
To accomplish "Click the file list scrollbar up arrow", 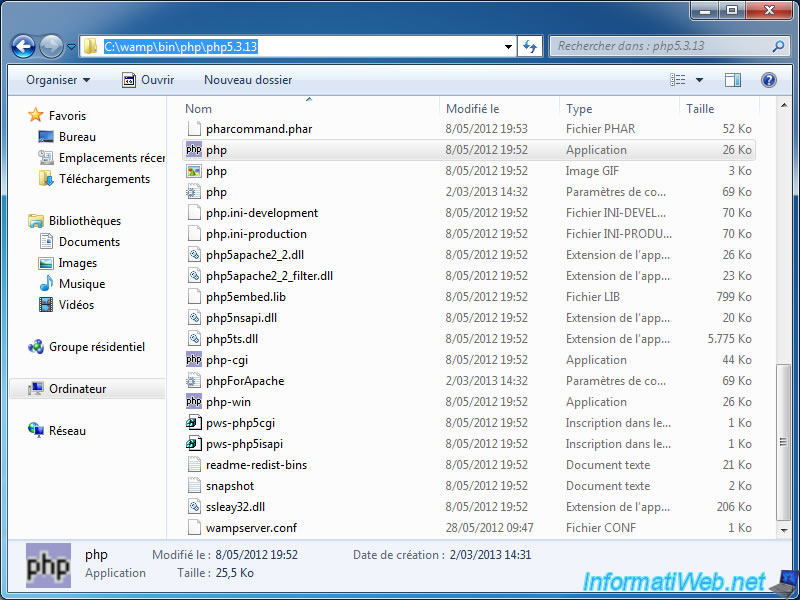I will pos(784,106).
